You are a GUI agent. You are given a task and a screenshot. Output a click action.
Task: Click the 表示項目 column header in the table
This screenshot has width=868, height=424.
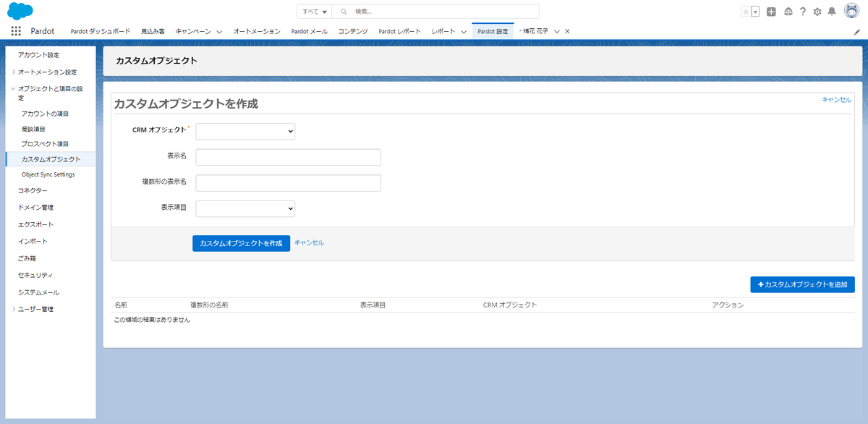coord(373,305)
